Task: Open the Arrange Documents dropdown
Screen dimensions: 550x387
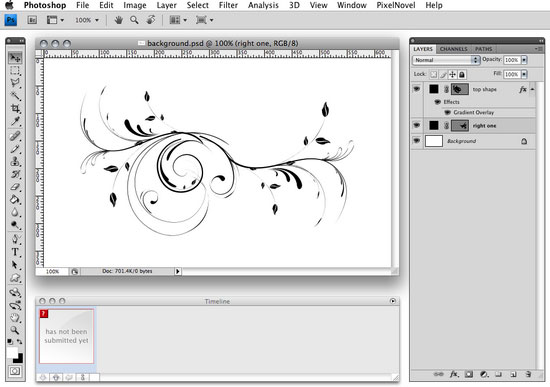Action: tap(178, 20)
